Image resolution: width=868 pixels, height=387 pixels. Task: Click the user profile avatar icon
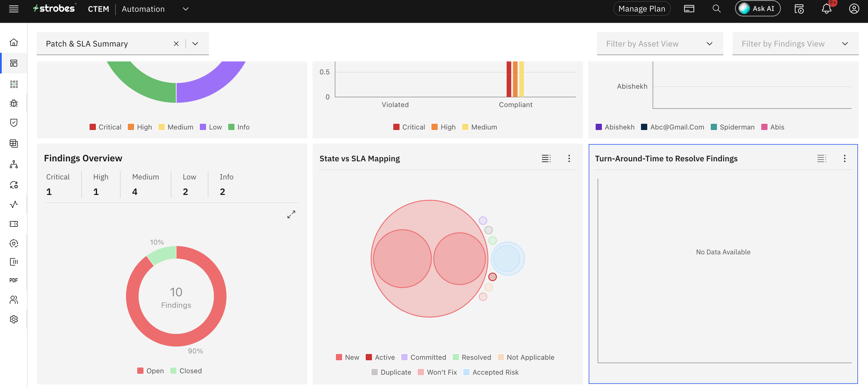click(854, 9)
